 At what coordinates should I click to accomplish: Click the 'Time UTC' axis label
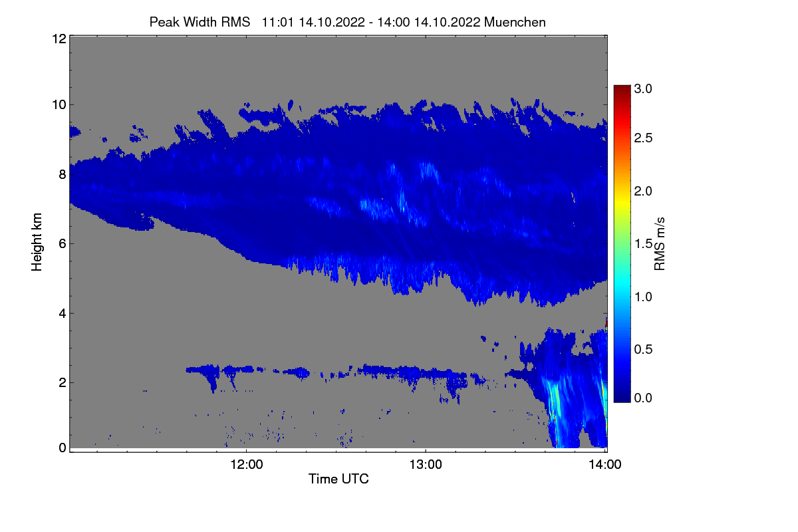(x=338, y=479)
